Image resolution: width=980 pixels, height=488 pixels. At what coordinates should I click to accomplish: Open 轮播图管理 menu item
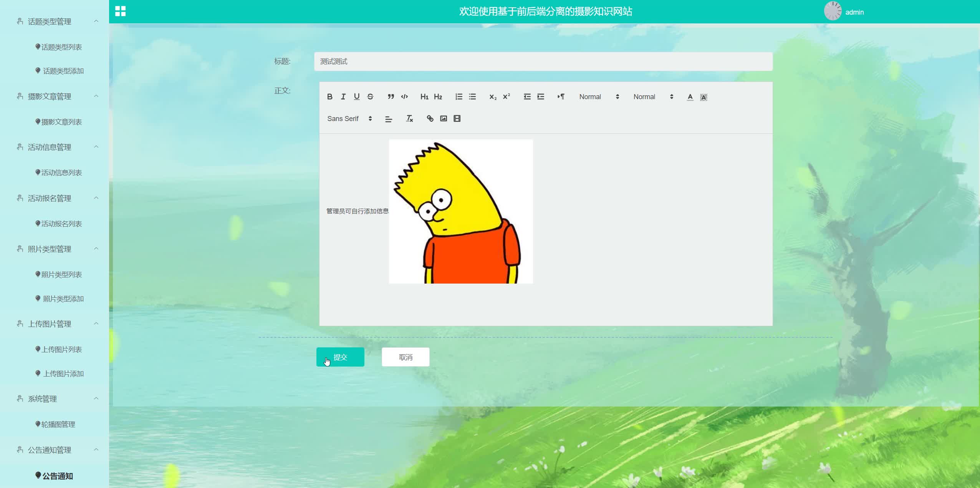[58, 424]
